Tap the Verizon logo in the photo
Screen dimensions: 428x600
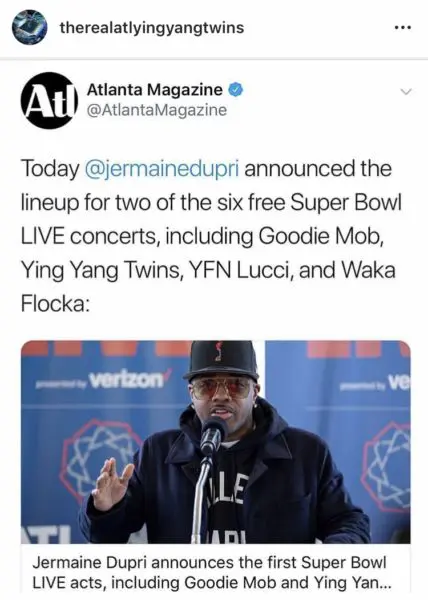click(x=127, y=380)
